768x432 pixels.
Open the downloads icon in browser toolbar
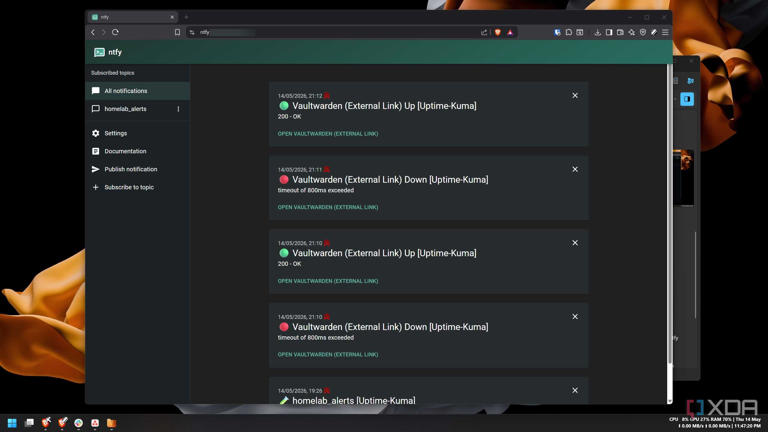pos(597,32)
